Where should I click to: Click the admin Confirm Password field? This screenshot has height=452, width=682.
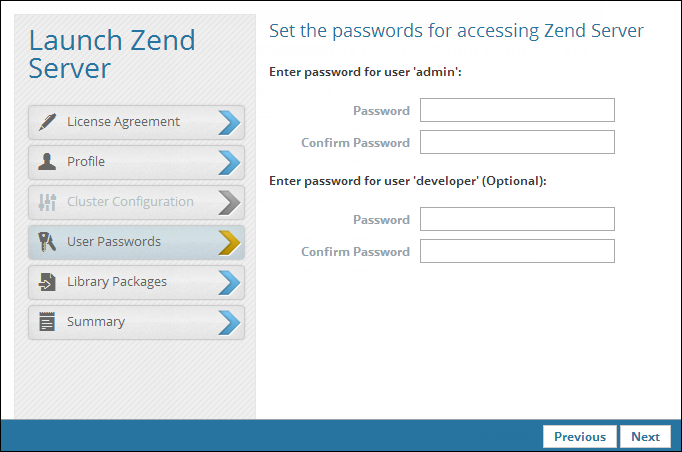coord(517,142)
